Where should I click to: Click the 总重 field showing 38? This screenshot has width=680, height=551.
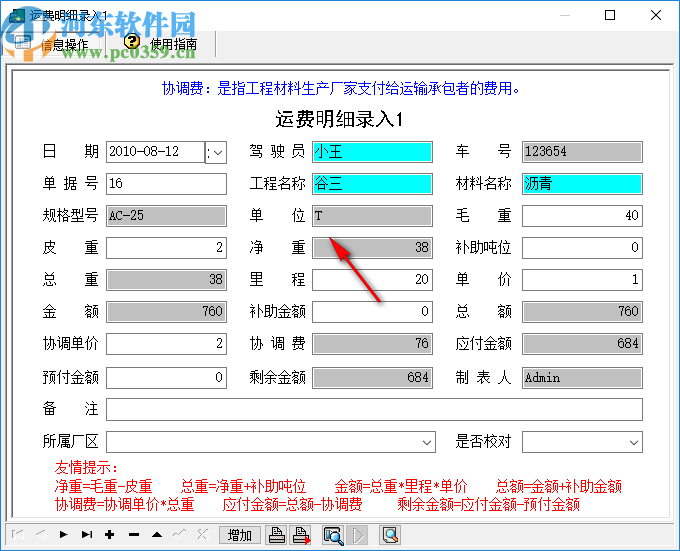166,280
